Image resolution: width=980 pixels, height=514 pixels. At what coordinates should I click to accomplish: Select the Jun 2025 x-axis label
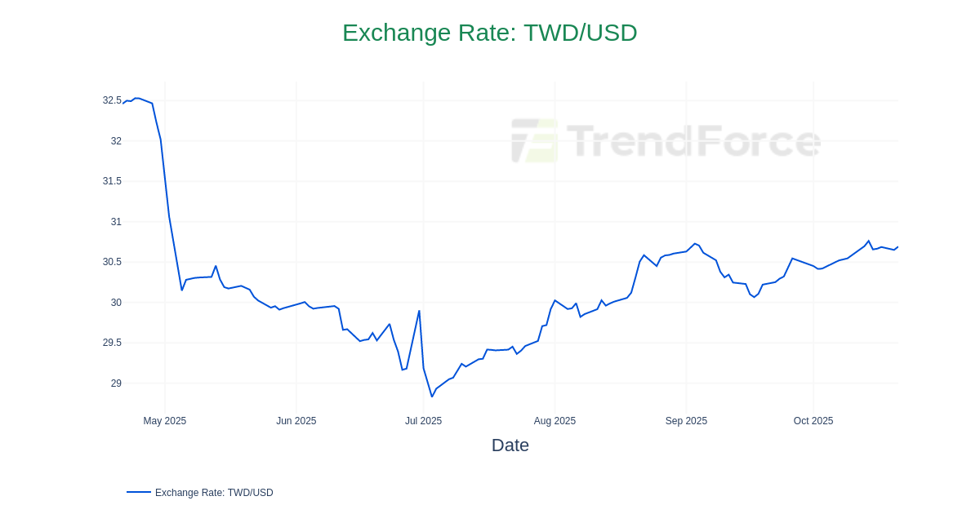[296, 421]
